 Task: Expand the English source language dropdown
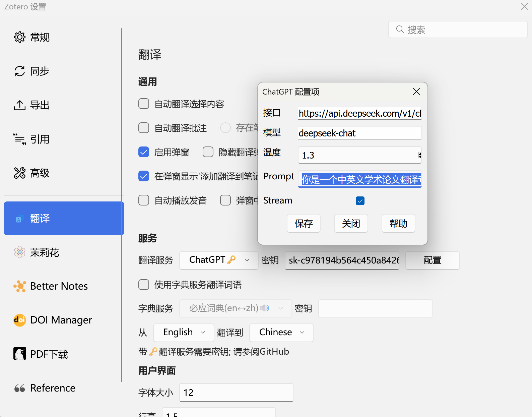point(184,333)
